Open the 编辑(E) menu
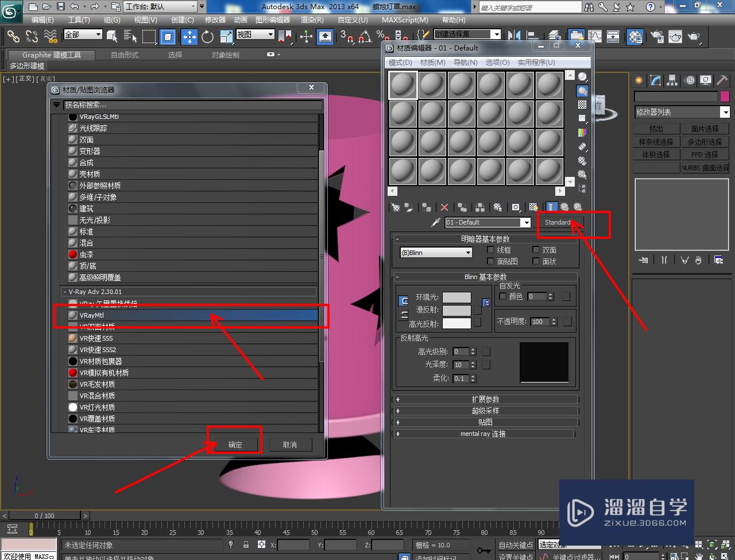The height and width of the screenshot is (560, 735). (42, 20)
